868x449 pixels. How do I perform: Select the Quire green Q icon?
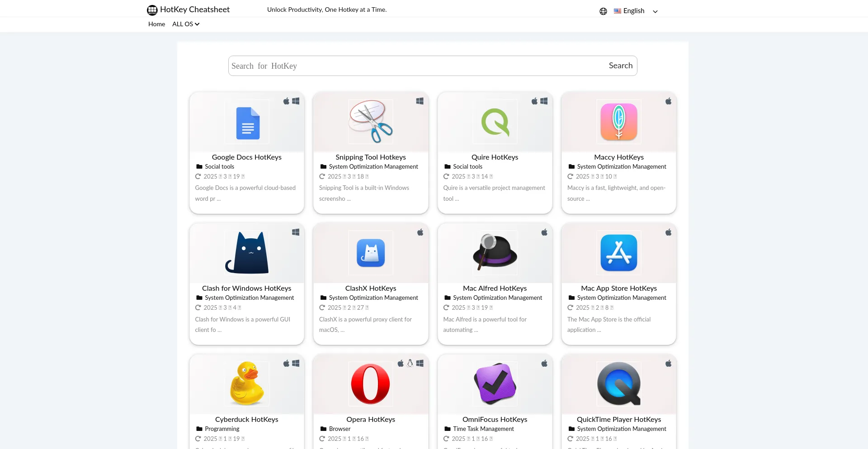(x=495, y=122)
